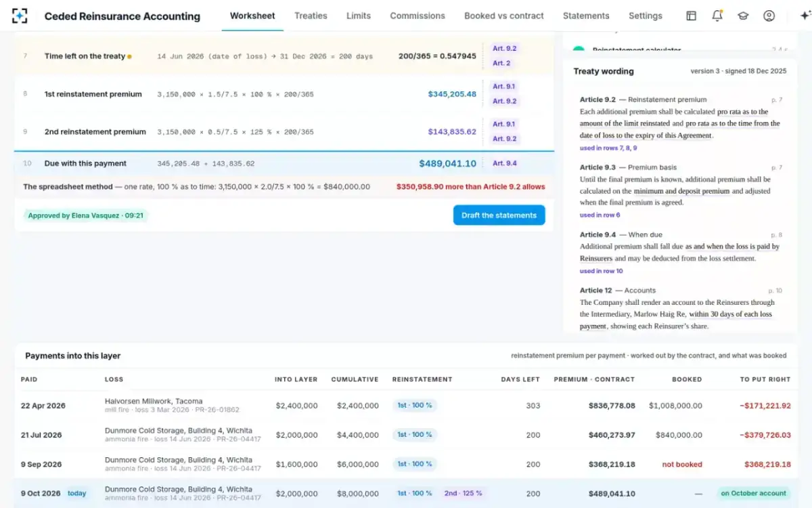Open Art. 9.1 chip in 2nd reinstatement premium row
Screen dimensions: 812x508
click(x=503, y=124)
